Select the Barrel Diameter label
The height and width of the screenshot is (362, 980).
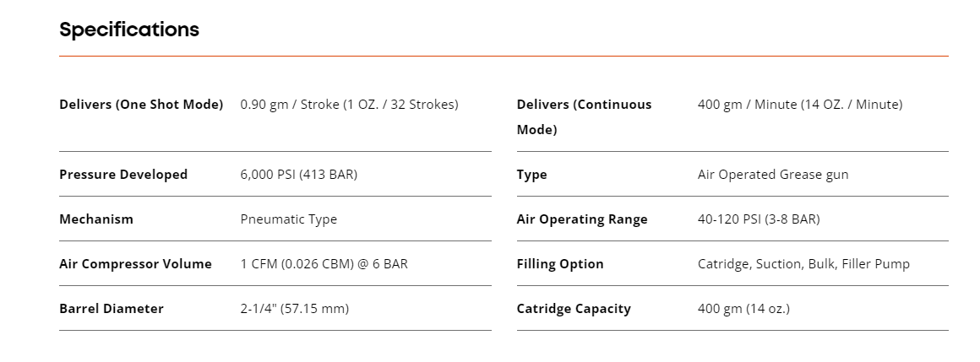pyautogui.click(x=112, y=309)
